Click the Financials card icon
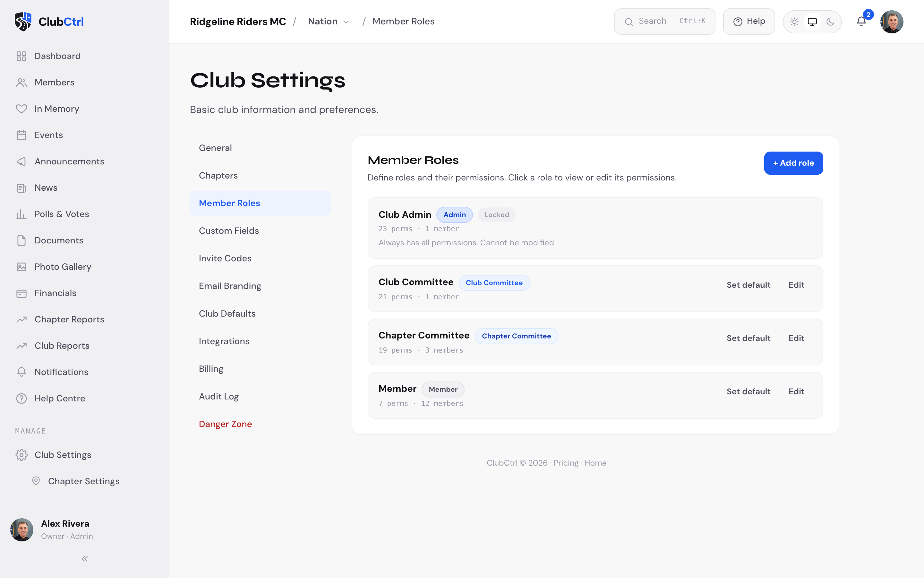Viewport: 924px width, 578px height. coord(21,293)
